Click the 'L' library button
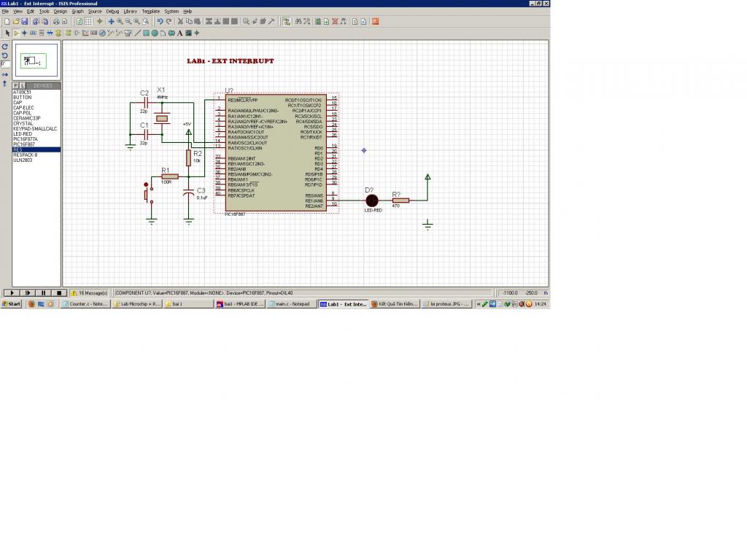 tap(23, 86)
